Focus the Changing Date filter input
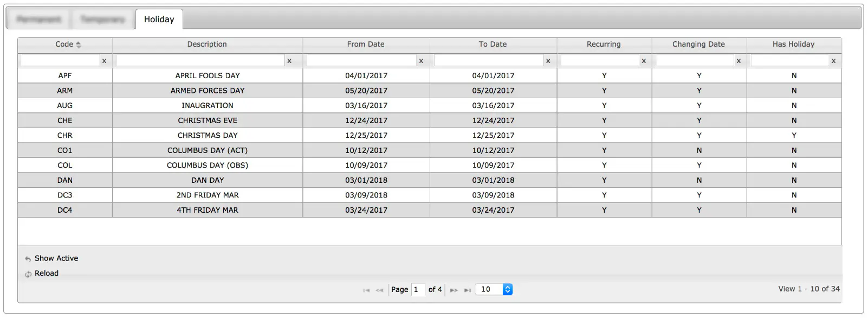Image resolution: width=868 pixels, height=318 pixels. [x=695, y=60]
